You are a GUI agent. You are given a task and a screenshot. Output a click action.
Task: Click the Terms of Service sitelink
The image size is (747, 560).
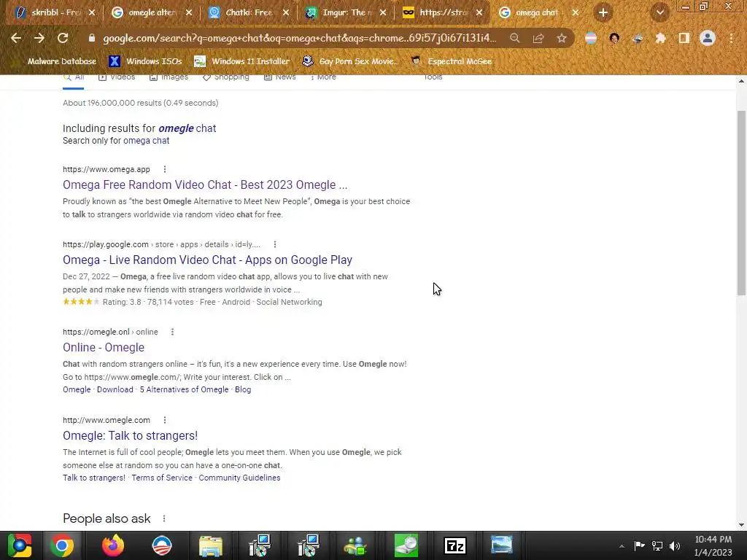tap(162, 478)
